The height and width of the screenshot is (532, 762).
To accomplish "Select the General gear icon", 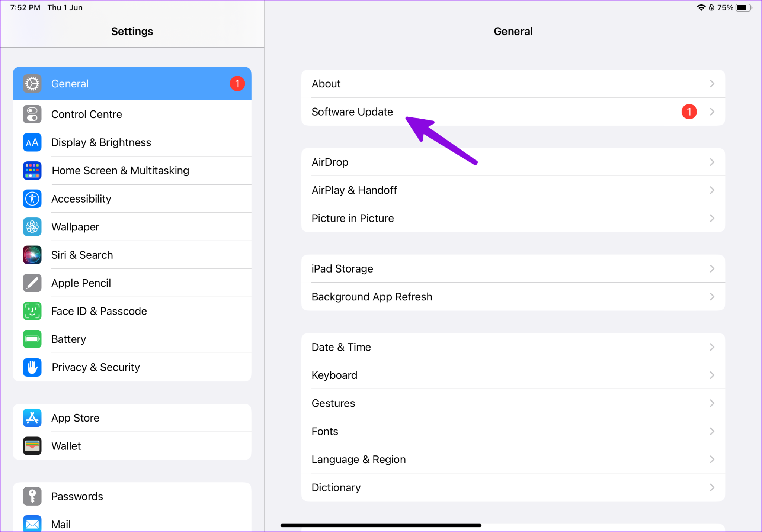I will (32, 84).
